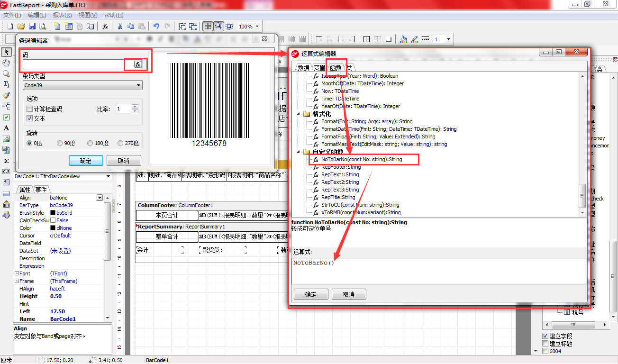Switch to the 数据 tab in expression editor
Screen dimensions: 618x364
(303, 68)
